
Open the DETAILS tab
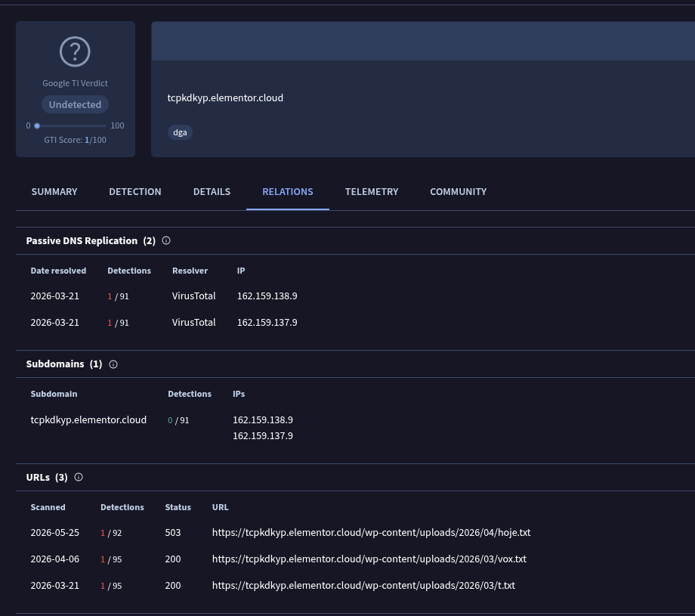212,191
